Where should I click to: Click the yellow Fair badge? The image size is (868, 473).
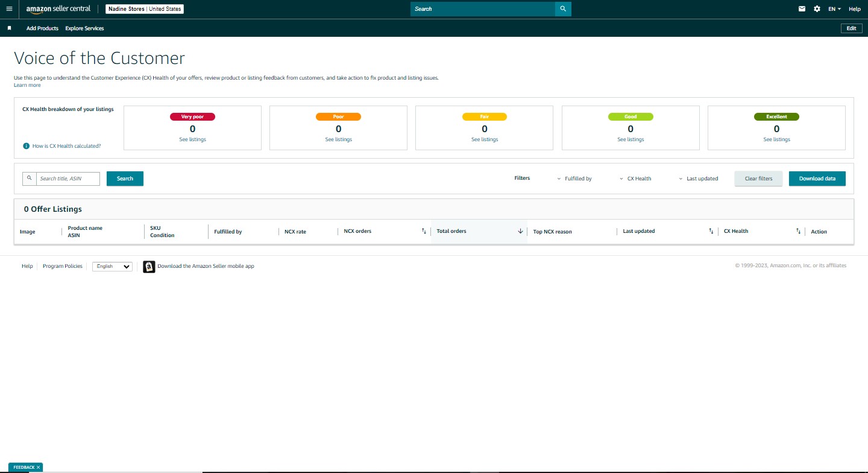[485, 116]
